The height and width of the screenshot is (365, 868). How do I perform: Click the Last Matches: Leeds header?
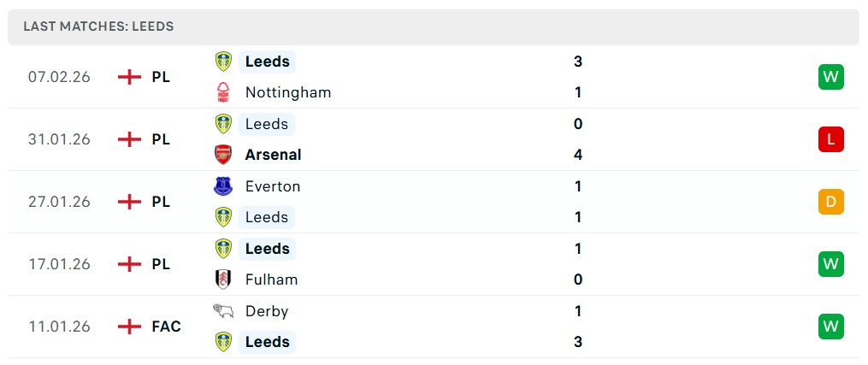coord(98,26)
